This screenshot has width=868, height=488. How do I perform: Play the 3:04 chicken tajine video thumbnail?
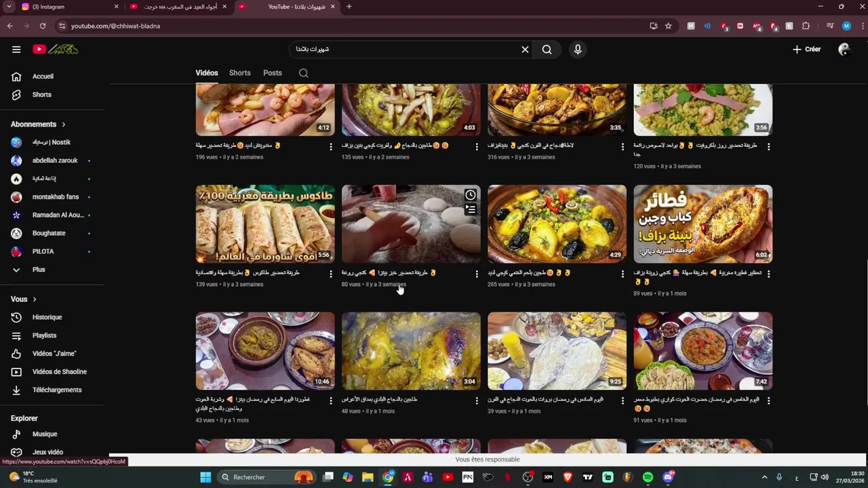(411, 351)
